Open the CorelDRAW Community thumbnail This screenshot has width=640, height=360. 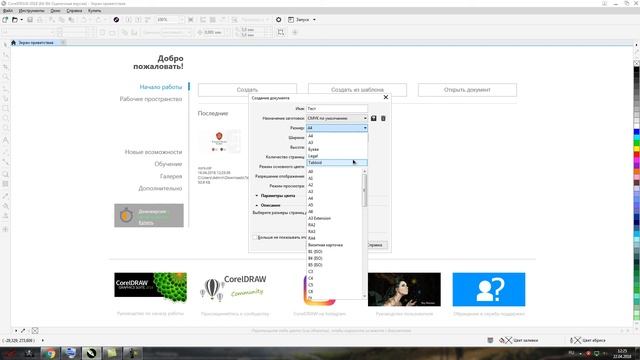click(235, 289)
